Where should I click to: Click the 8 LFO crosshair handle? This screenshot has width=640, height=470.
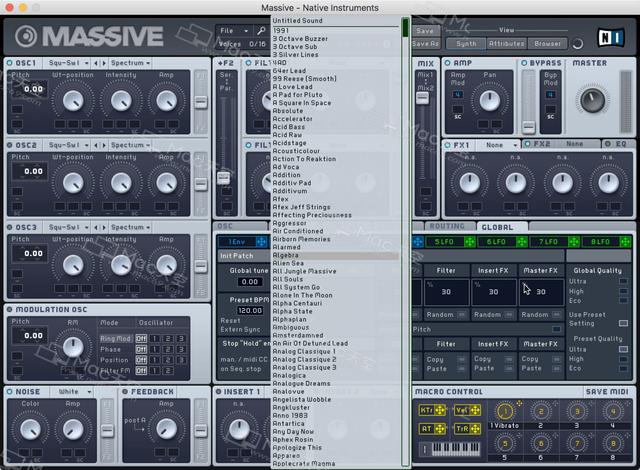point(625,242)
